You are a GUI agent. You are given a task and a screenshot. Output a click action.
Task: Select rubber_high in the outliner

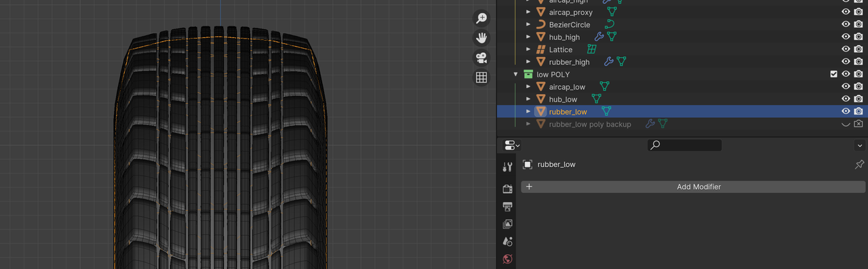click(x=569, y=62)
